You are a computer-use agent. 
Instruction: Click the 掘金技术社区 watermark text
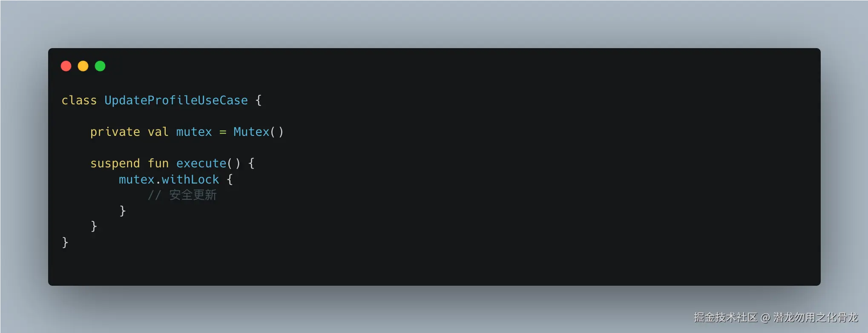click(725, 317)
